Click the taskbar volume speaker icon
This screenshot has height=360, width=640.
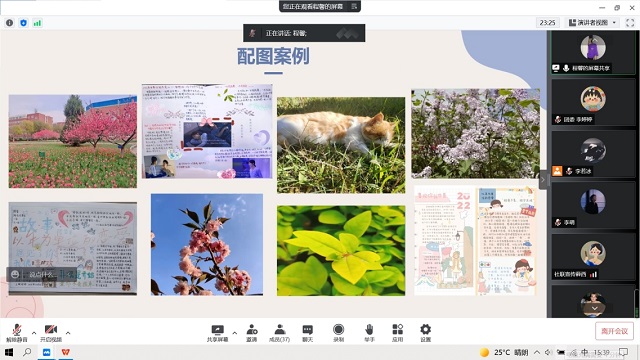point(549,352)
